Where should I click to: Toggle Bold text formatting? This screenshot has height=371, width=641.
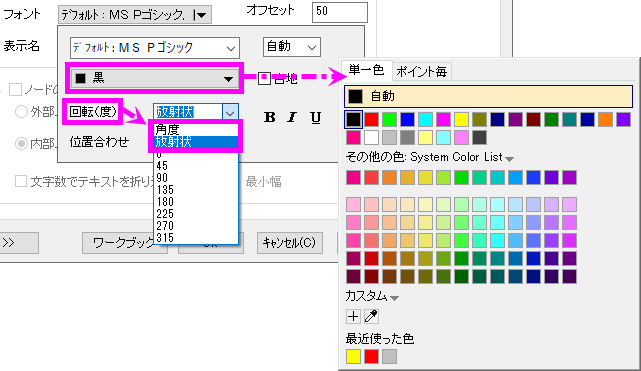click(x=269, y=117)
